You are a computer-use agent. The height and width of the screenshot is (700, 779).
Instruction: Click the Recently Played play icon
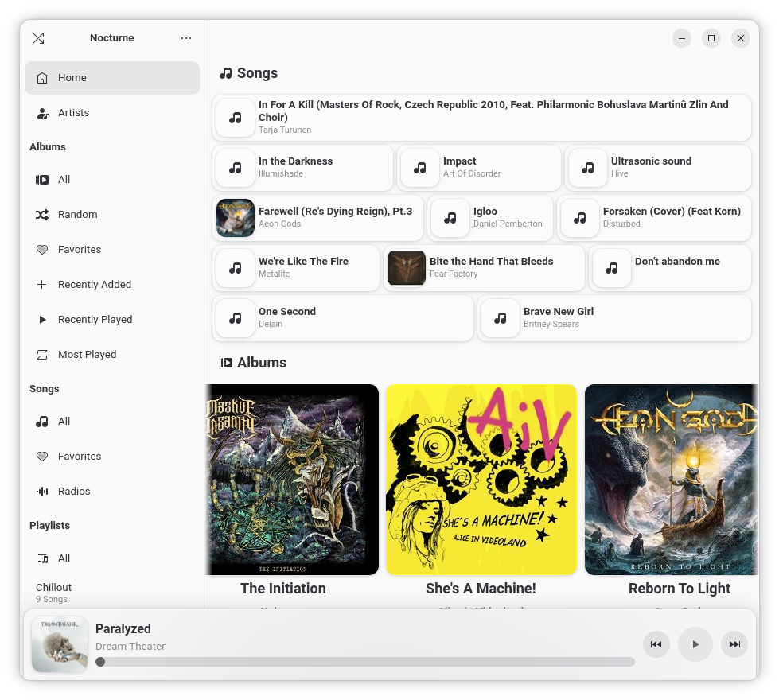pos(42,320)
